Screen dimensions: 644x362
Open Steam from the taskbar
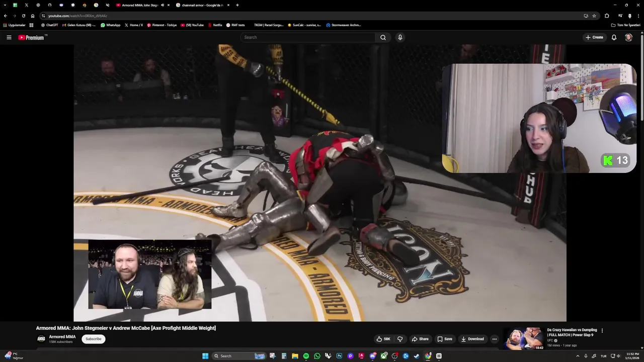click(x=417, y=356)
